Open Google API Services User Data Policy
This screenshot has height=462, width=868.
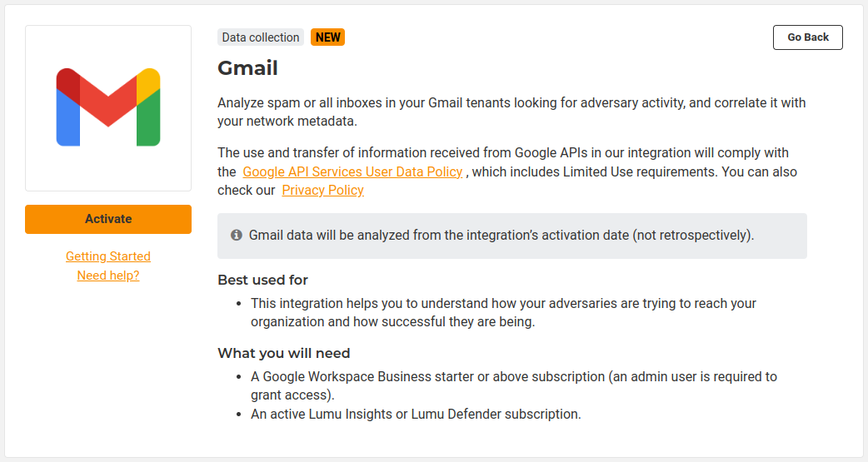352,171
